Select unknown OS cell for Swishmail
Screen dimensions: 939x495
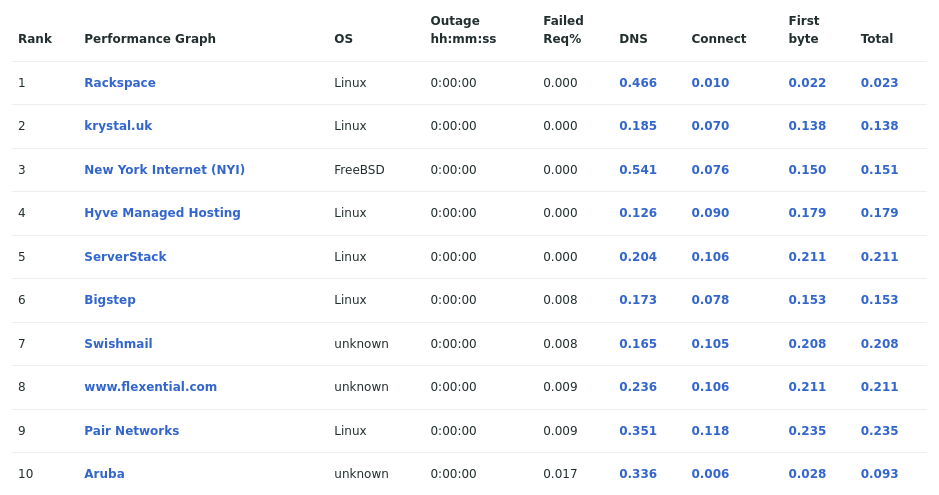point(361,344)
